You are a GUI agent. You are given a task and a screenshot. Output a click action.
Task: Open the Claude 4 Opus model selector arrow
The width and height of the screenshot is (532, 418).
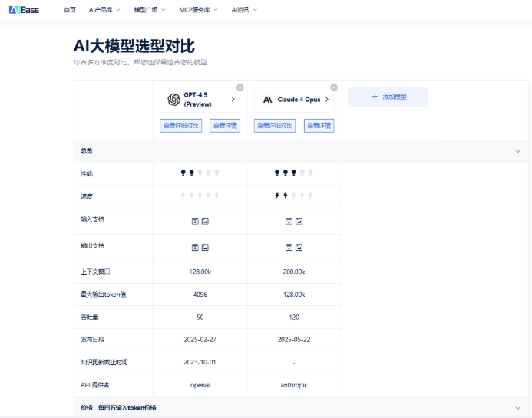(x=327, y=100)
